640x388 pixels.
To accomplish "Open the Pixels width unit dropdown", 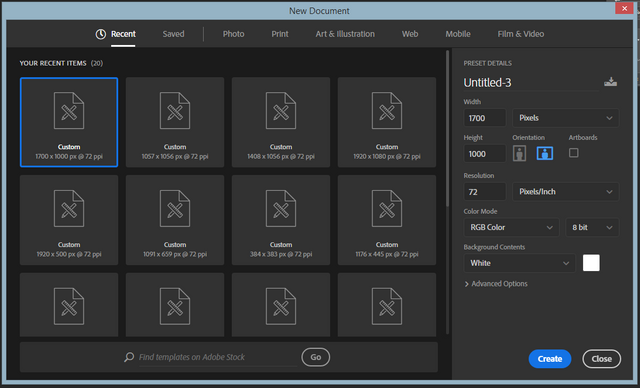I will click(x=565, y=118).
